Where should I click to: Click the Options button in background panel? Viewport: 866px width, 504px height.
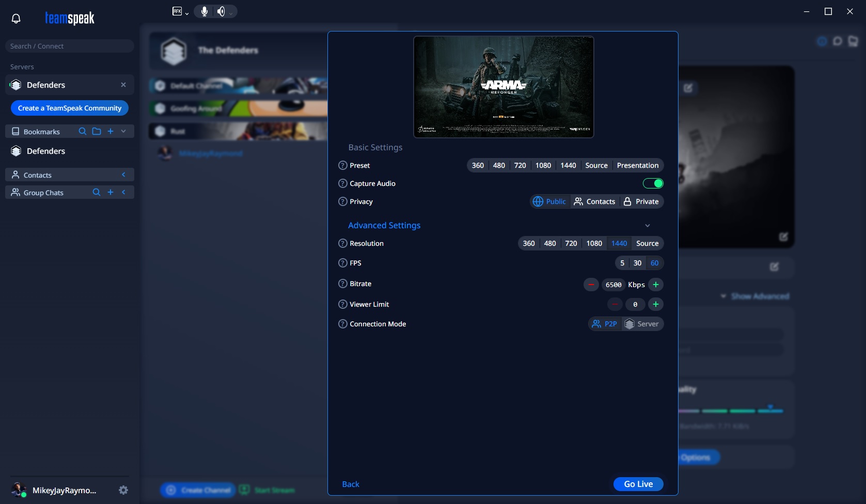tap(698, 457)
